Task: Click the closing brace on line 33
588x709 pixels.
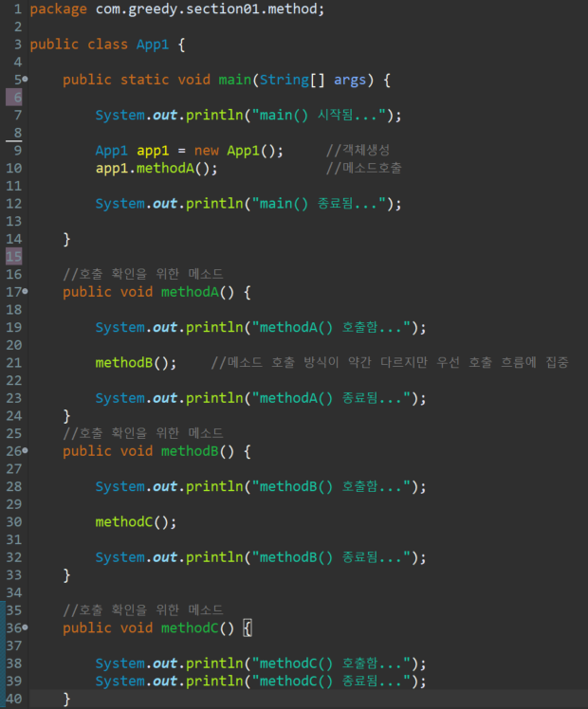Action: coord(66,575)
